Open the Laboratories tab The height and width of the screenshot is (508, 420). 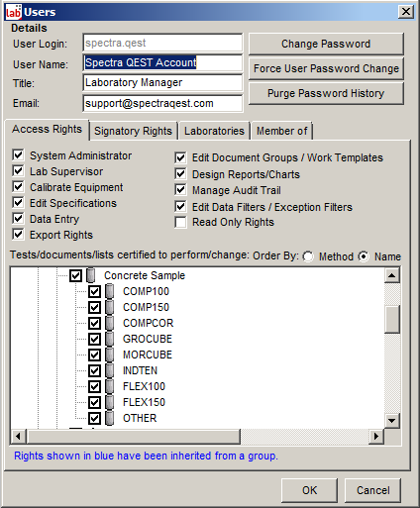tap(214, 131)
